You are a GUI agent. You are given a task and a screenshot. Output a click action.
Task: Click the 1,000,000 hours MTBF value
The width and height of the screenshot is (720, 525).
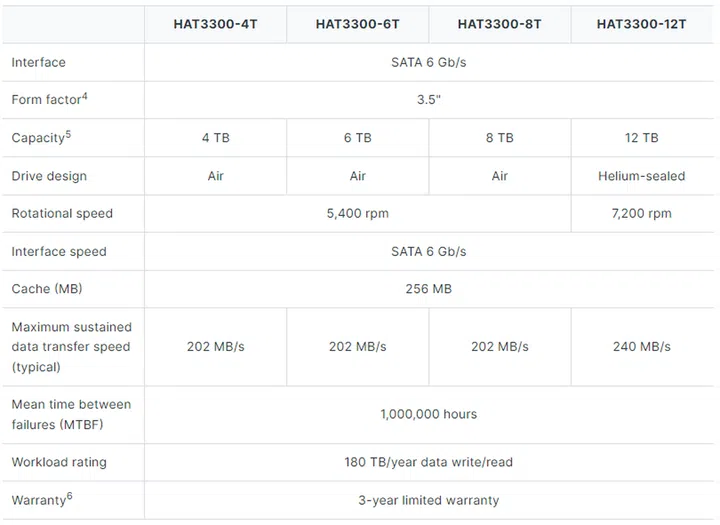[x=429, y=414]
